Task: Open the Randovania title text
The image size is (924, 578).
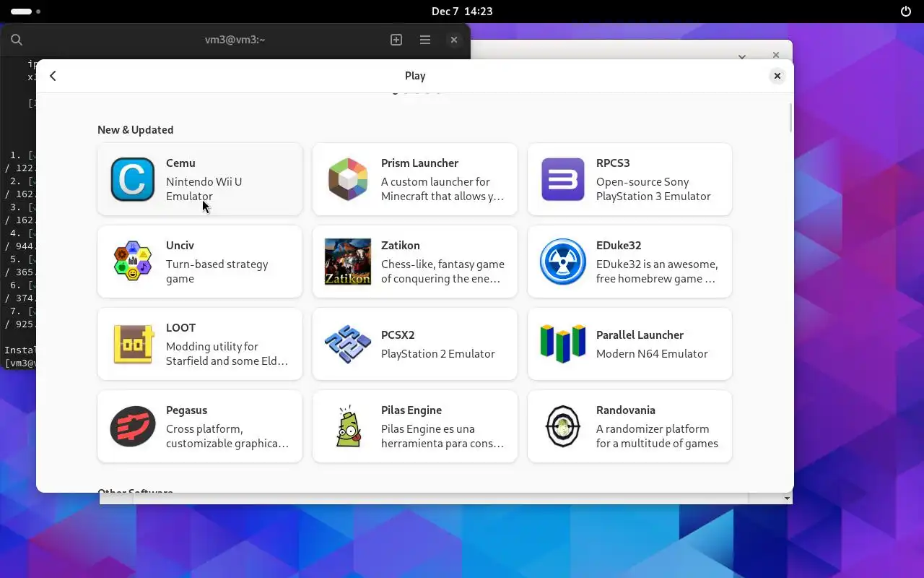Action: (626, 410)
